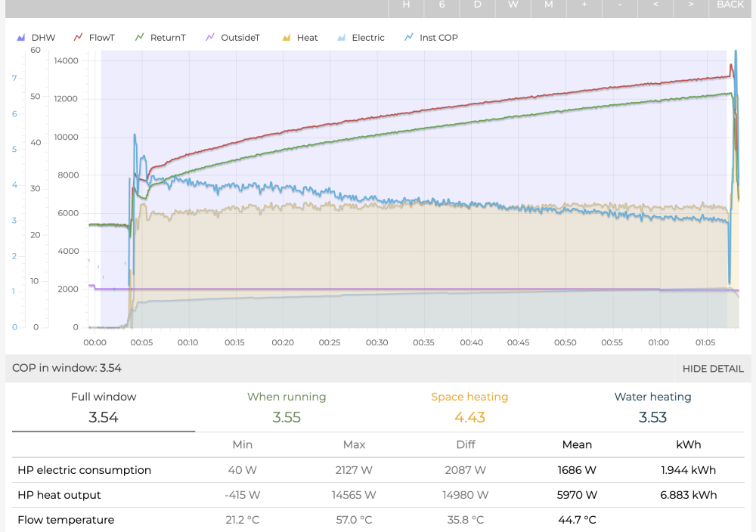The image size is (756, 532).
Task: Open the When running tab
Action: [x=287, y=407]
